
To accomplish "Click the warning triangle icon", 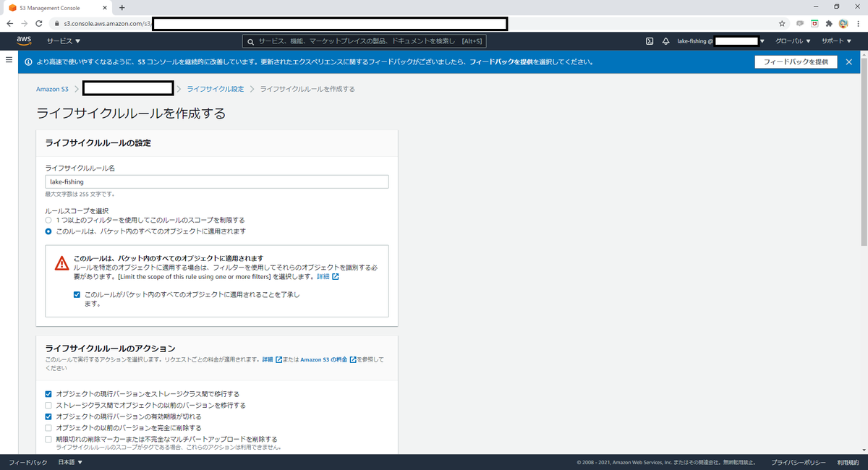I will pos(62,263).
